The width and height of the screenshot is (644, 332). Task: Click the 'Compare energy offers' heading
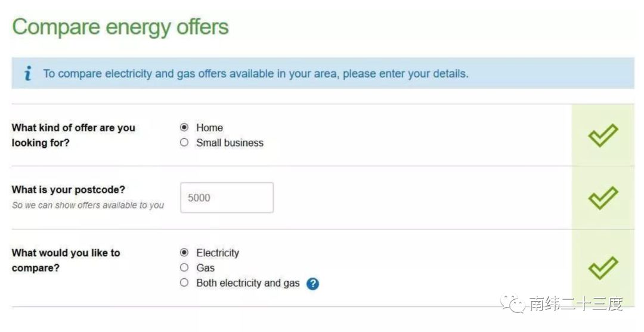click(x=120, y=27)
